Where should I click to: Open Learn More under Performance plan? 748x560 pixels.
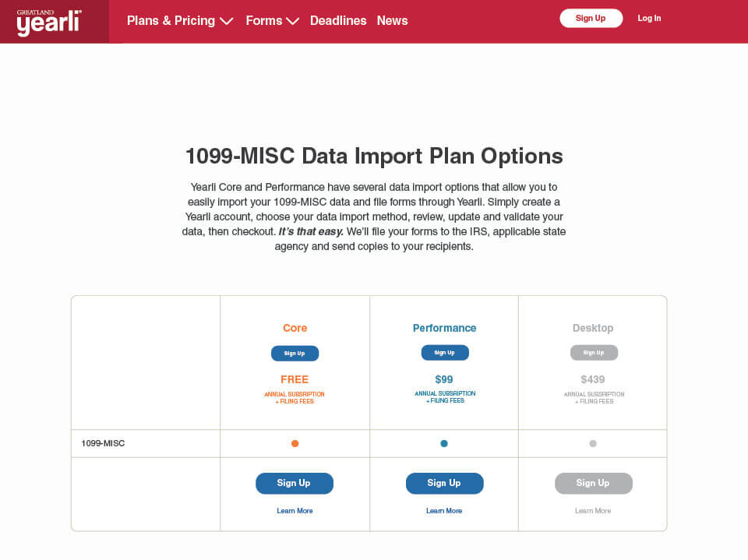point(444,511)
